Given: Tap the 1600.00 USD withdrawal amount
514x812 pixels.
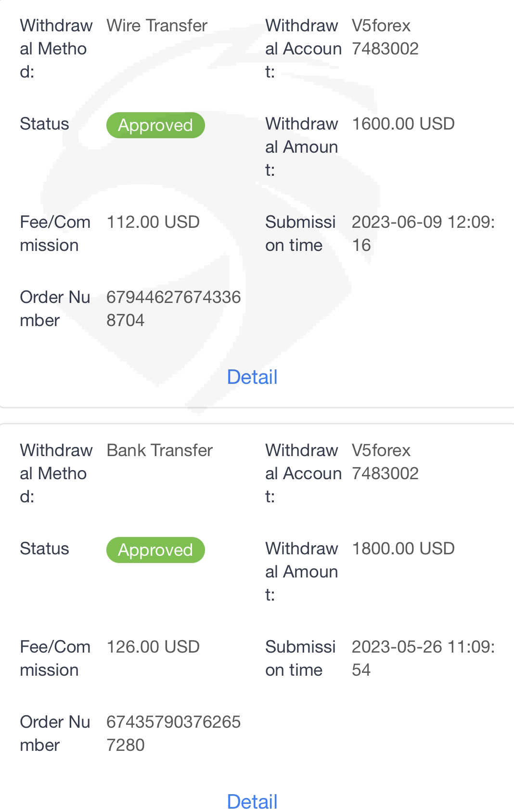Looking at the screenshot, I should (403, 124).
